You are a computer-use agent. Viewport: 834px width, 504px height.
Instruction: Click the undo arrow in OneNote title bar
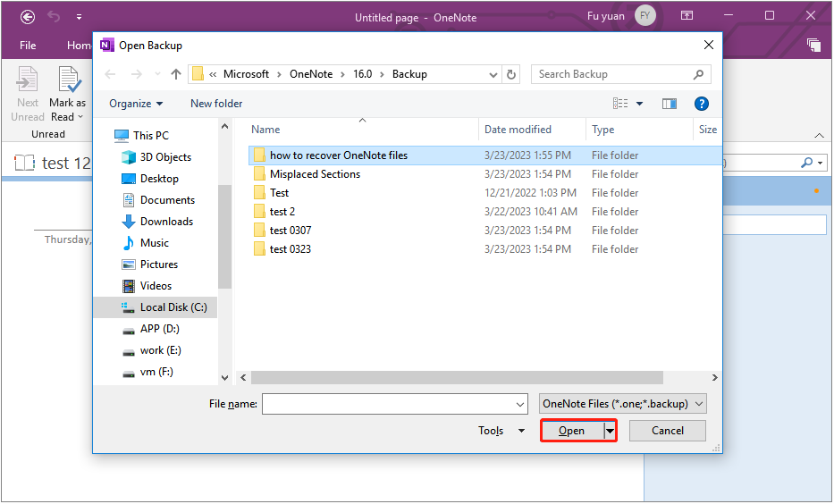point(54,17)
